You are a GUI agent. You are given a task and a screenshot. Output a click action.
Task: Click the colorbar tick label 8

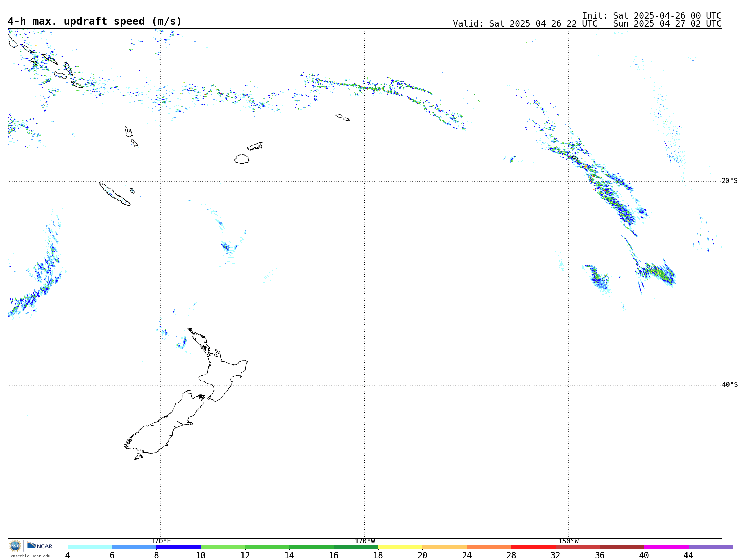pos(156,555)
